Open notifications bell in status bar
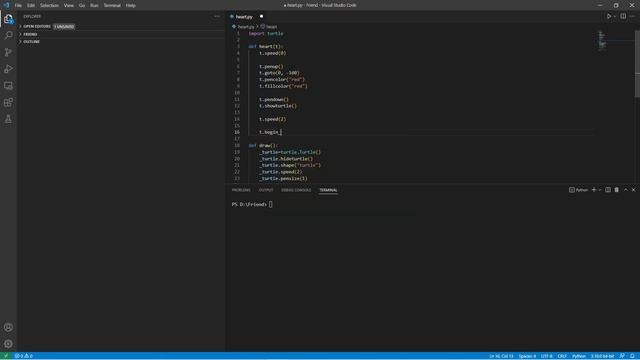640x360 pixels. tap(632, 356)
